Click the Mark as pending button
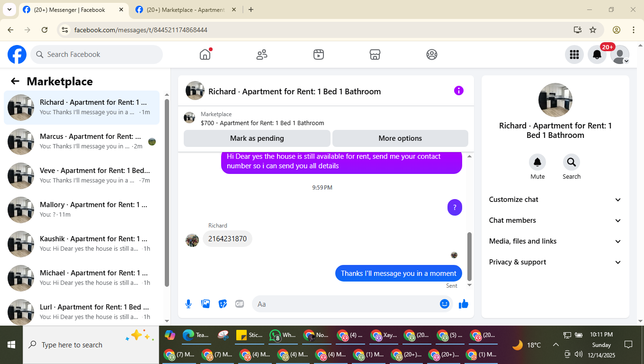 coord(257,138)
